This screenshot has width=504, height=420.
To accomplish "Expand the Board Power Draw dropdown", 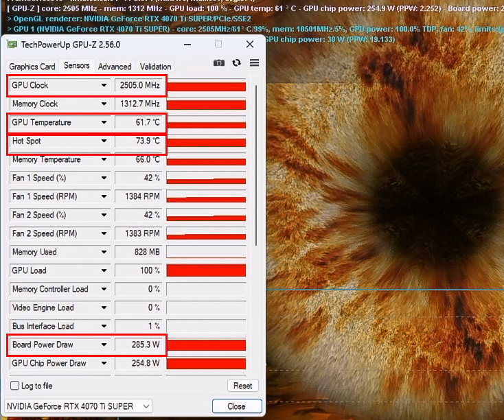I will point(104,345).
